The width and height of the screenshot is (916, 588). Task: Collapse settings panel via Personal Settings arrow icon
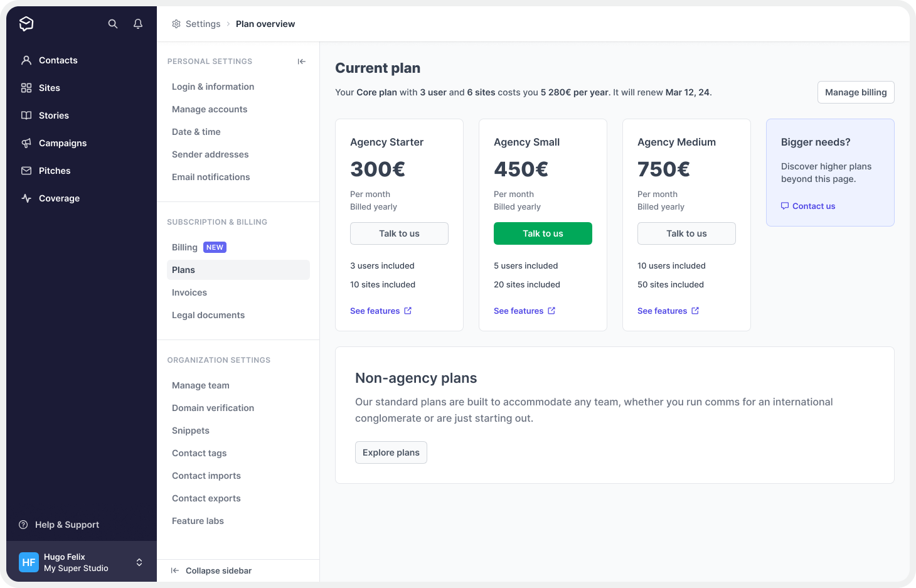click(x=302, y=61)
